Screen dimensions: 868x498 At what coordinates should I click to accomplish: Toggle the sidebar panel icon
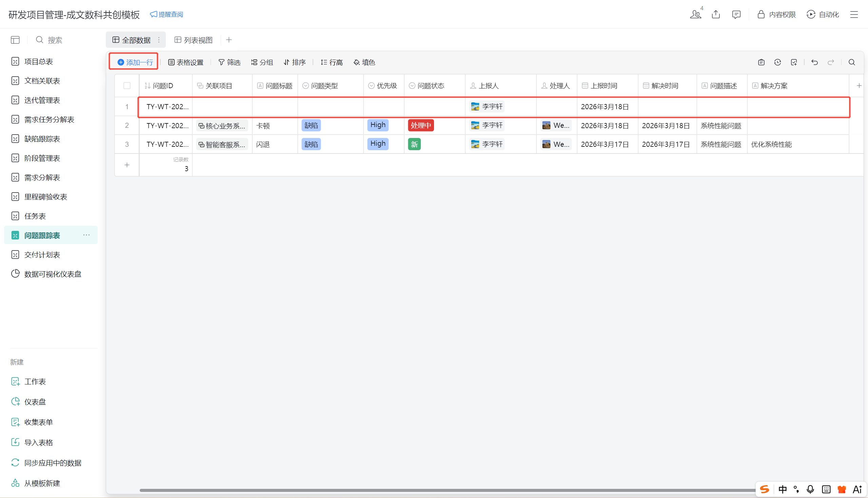pos(15,40)
